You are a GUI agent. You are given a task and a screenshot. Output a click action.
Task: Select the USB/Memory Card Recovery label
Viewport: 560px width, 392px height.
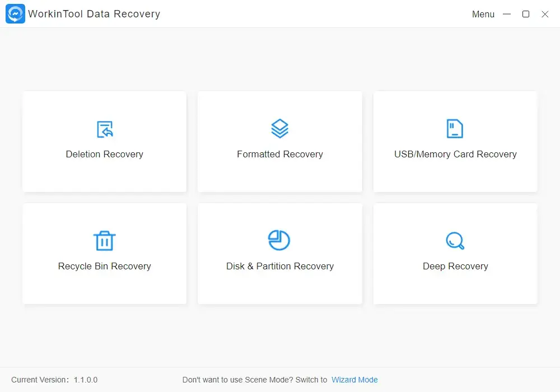[x=455, y=154]
